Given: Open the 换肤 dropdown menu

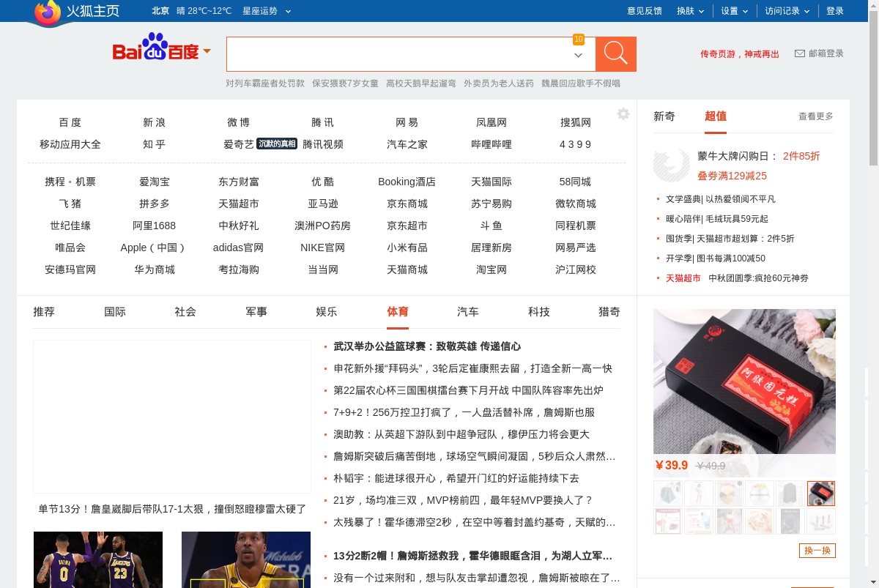Looking at the screenshot, I should [x=690, y=11].
